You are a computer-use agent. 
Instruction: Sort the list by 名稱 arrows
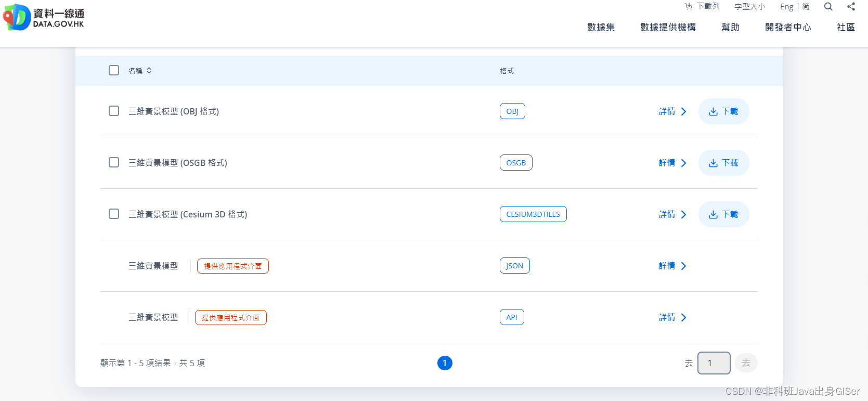[149, 70]
